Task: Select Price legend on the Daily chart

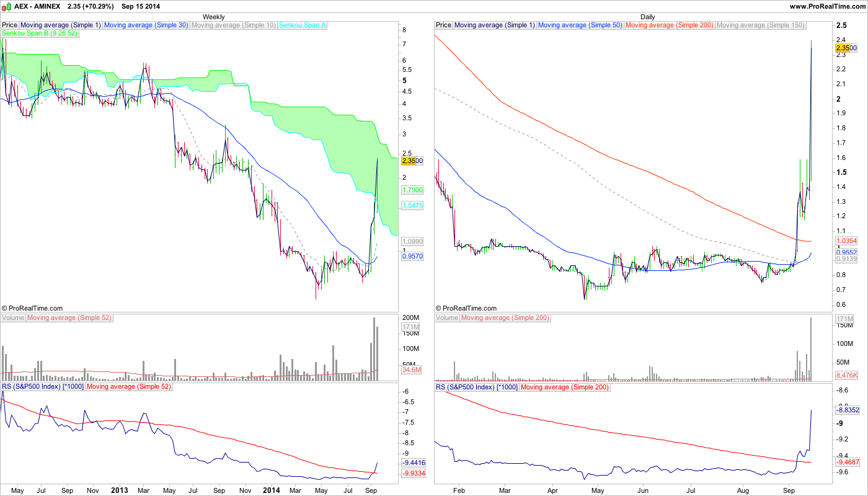Action: (444, 25)
